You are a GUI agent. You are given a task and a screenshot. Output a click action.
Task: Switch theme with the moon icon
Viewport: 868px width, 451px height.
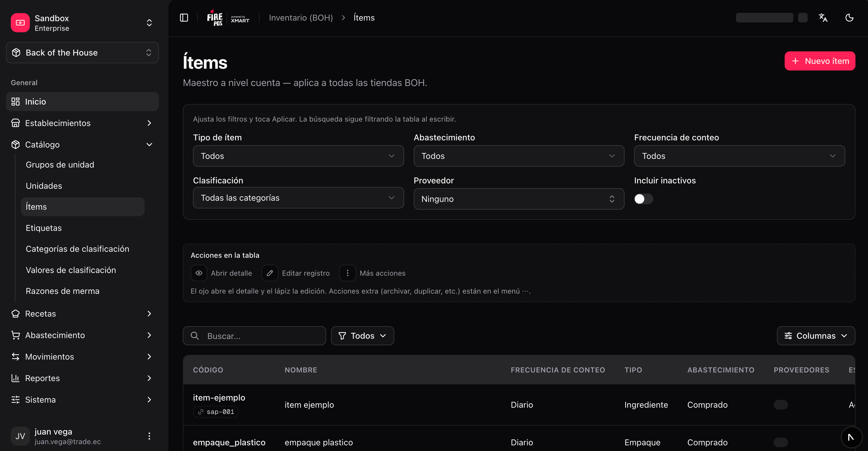(x=849, y=18)
